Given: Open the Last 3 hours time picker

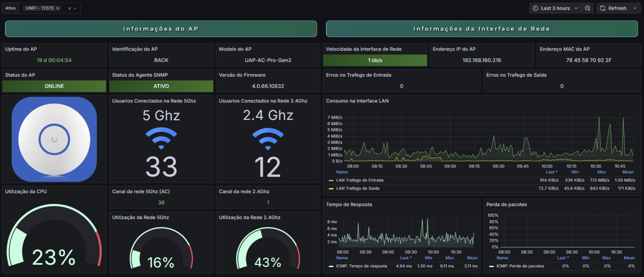Looking at the screenshot, I should [x=555, y=8].
